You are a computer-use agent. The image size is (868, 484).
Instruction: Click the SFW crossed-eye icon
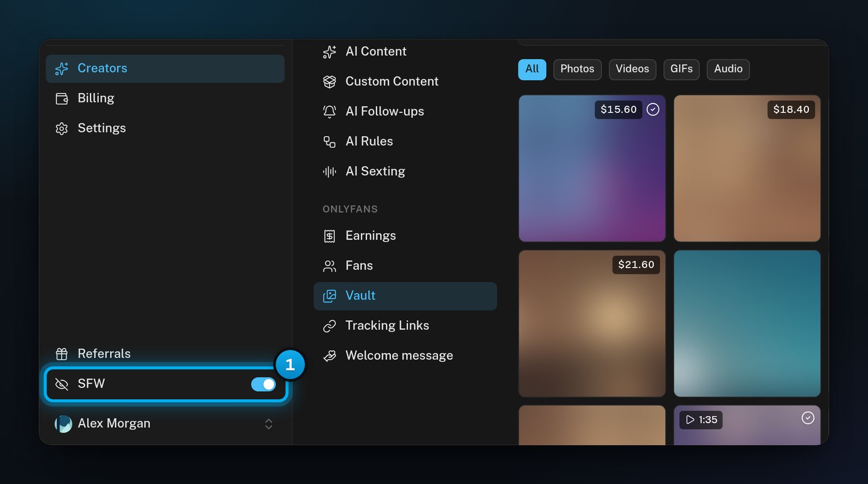click(62, 384)
